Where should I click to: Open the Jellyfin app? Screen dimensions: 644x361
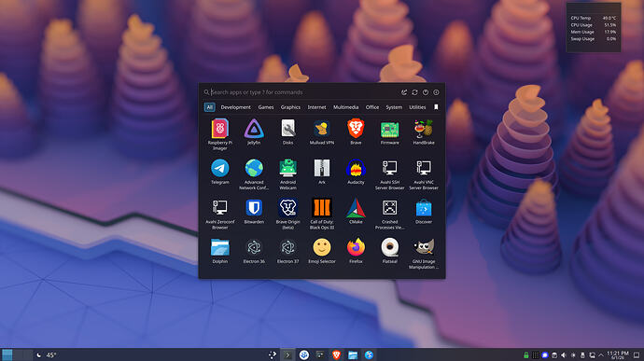(x=254, y=132)
